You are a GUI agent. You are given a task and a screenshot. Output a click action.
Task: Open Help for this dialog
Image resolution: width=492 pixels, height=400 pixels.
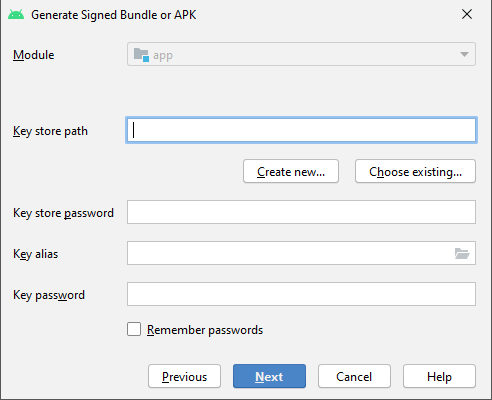pos(439,376)
